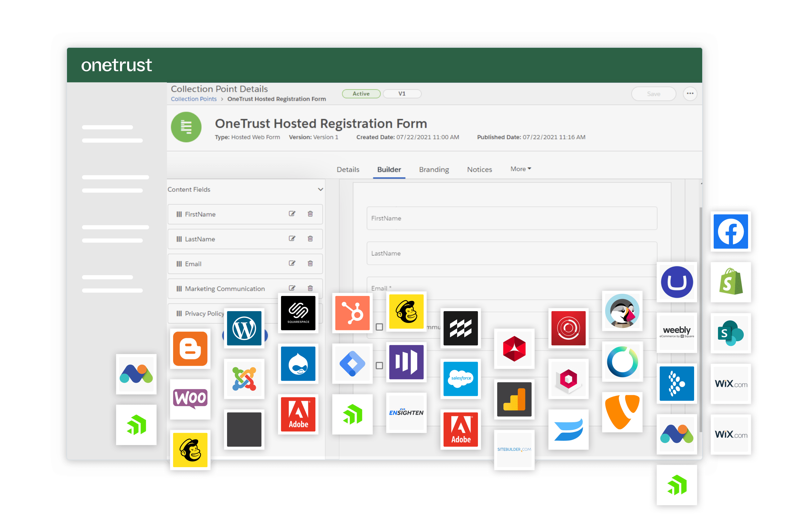Screen dimensions: 794x532
Task: Click the Weebly logo tile
Action: click(x=676, y=333)
